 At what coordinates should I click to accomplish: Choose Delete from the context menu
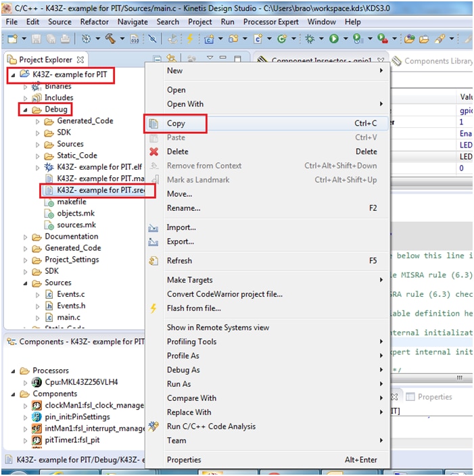[x=267, y=151]
